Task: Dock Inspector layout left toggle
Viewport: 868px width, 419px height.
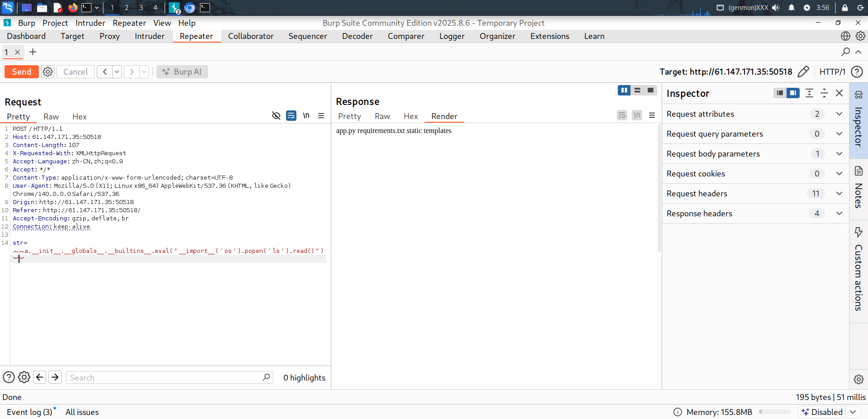Action: 780,93
